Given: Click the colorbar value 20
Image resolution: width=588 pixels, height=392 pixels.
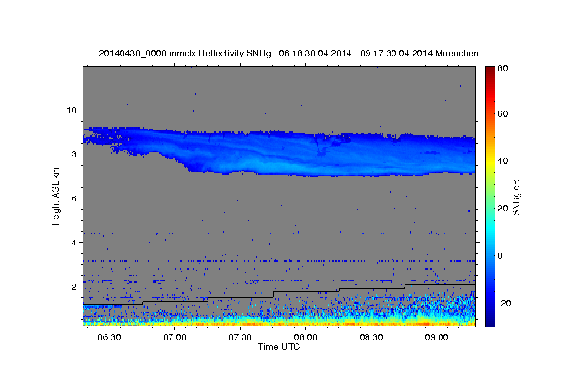Looking at the screenshot, I should [x=503, y=208].
